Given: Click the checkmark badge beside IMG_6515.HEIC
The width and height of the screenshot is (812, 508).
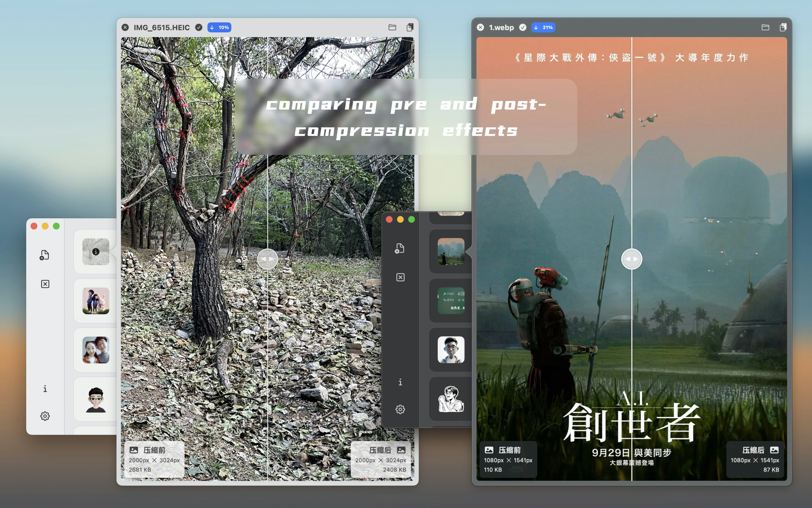Looking at the screenshot, I should point(199,28).
